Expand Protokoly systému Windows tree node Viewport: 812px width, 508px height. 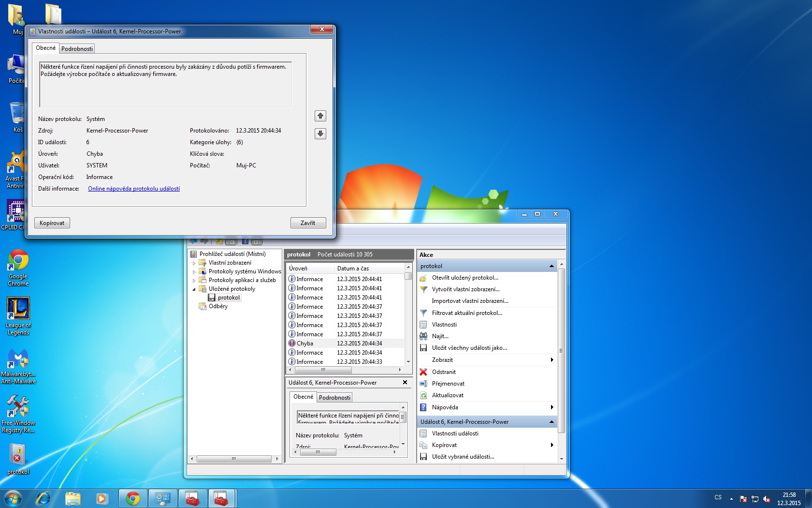coord(194,272)
